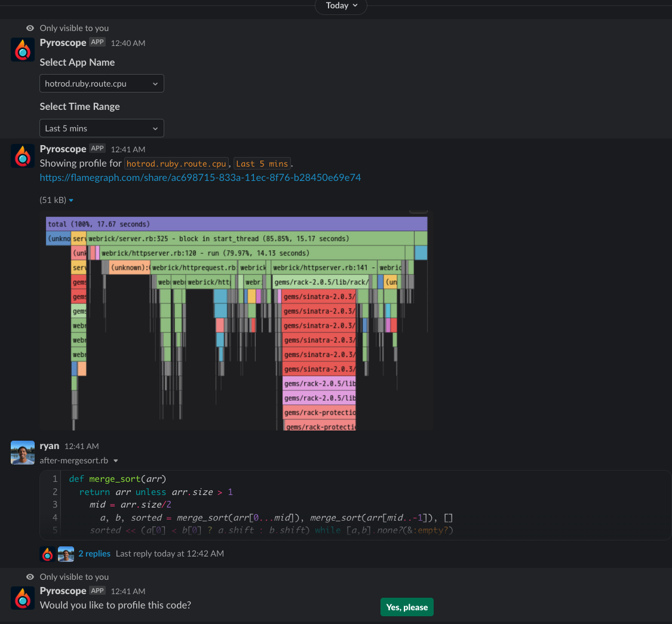Click the orange (unknown) flamegraph bar
The image size is (672, 624).
[x=130, y=268]
